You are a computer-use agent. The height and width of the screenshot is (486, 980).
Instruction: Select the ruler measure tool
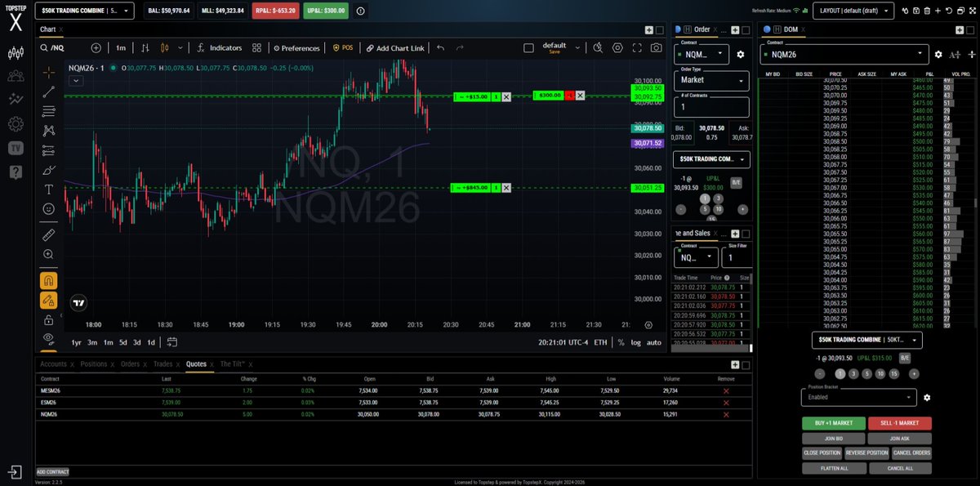(x=49, y=234)
